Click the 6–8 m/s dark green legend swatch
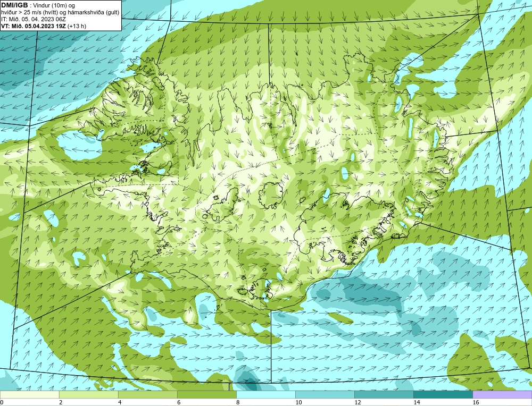532x406 pixels. pyautogui.click(x=206, y=394)
